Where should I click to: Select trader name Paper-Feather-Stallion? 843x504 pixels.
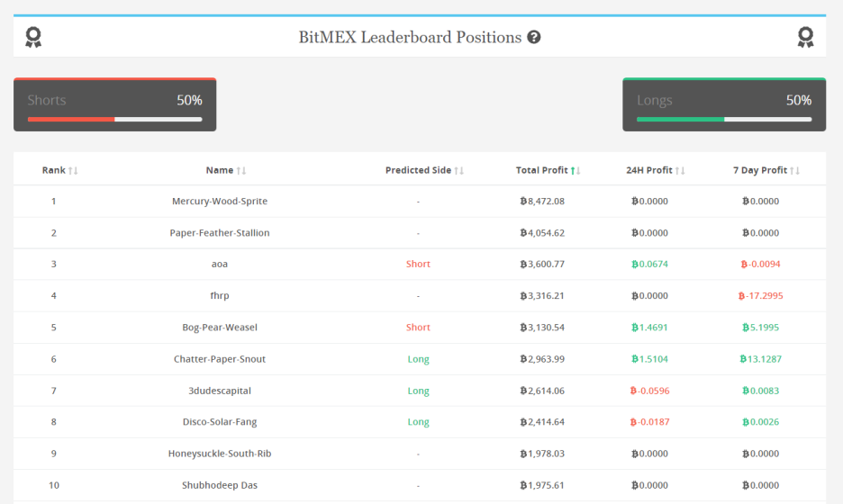[220, 233]
